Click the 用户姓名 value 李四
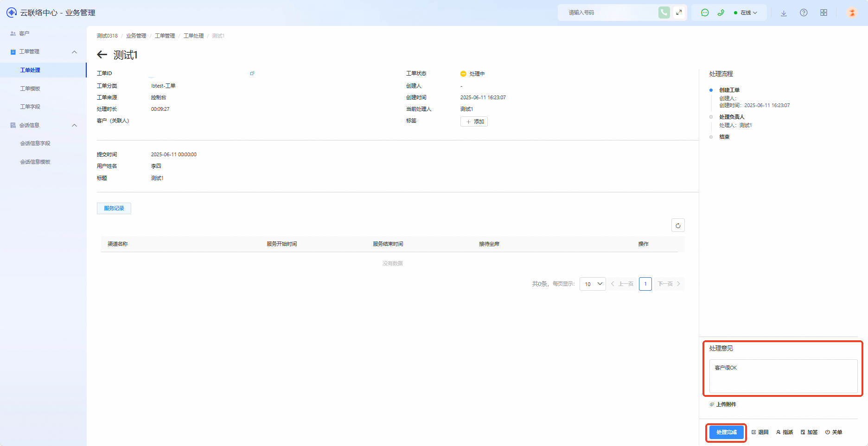Screen dimensions: 868x446 (x=156, y=166)
